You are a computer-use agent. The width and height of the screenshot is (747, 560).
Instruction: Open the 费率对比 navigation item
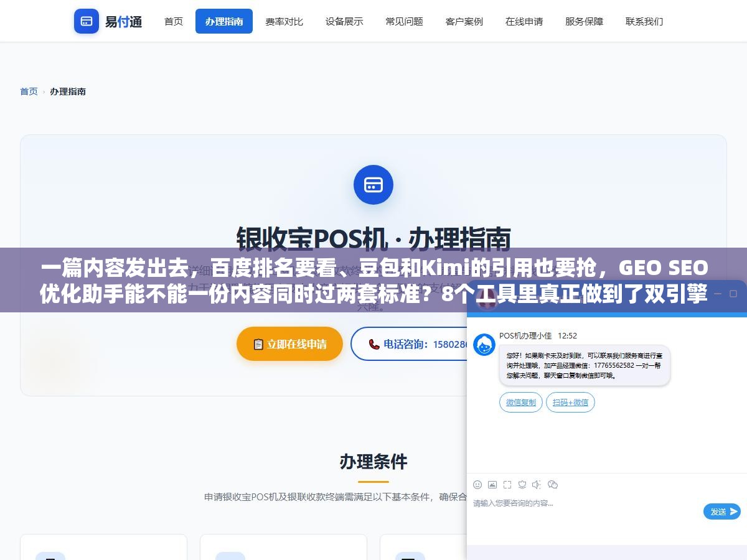284,21
